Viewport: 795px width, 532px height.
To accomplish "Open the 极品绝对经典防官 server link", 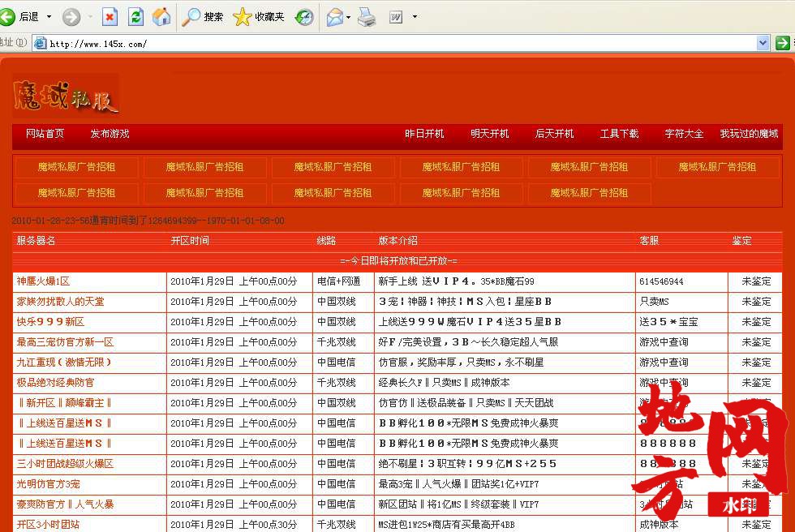I will [55, 383].
